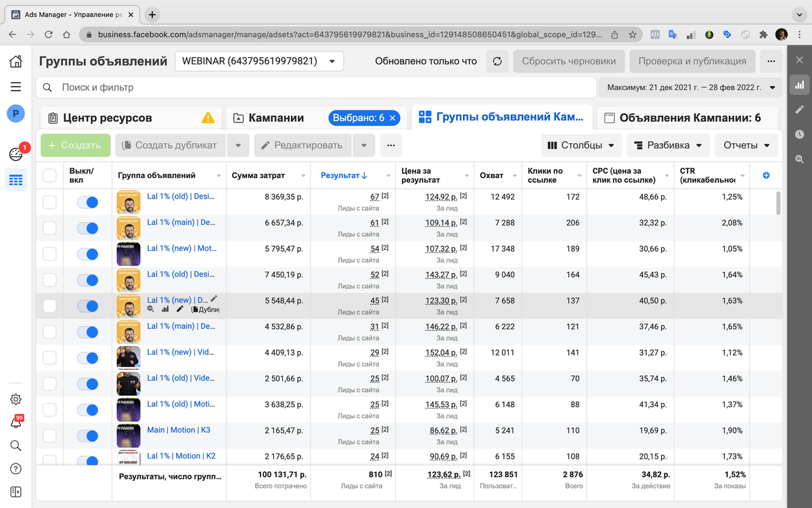
Task: Toggle the Main | Motion | K3 switch
Action: (87, 436)
